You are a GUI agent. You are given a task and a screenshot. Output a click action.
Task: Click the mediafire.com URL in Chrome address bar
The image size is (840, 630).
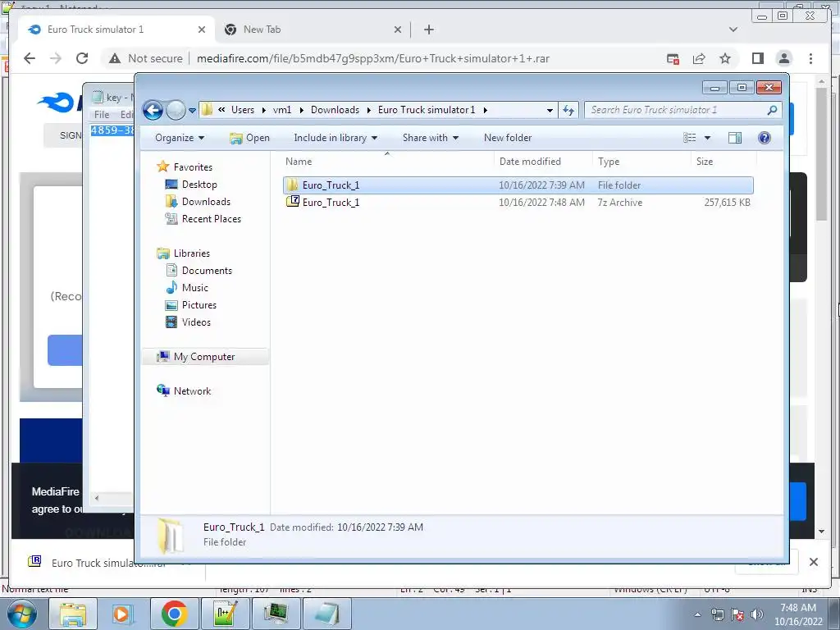click(x=373, y=58)
